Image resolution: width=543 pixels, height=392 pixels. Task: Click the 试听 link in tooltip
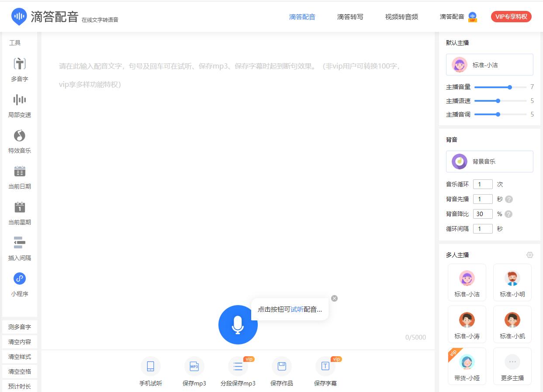click(297, 309)
